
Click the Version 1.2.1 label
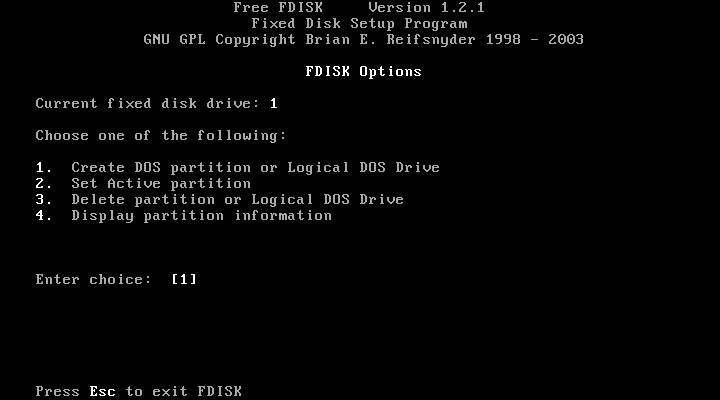click(427, 8)
